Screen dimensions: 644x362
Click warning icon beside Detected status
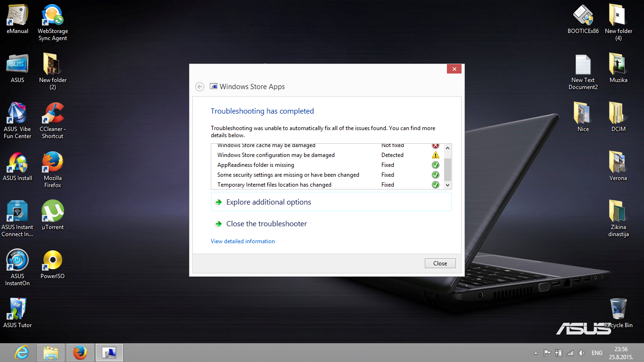[x=436, y=155]
